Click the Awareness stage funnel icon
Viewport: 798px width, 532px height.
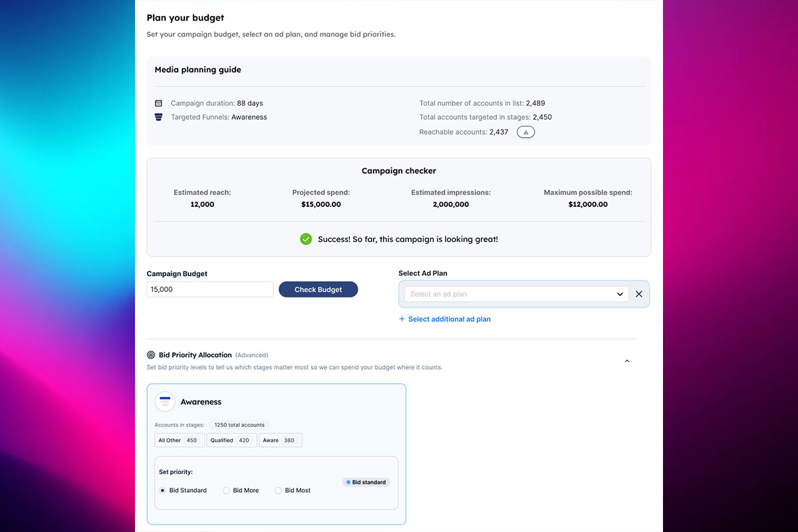165,402
